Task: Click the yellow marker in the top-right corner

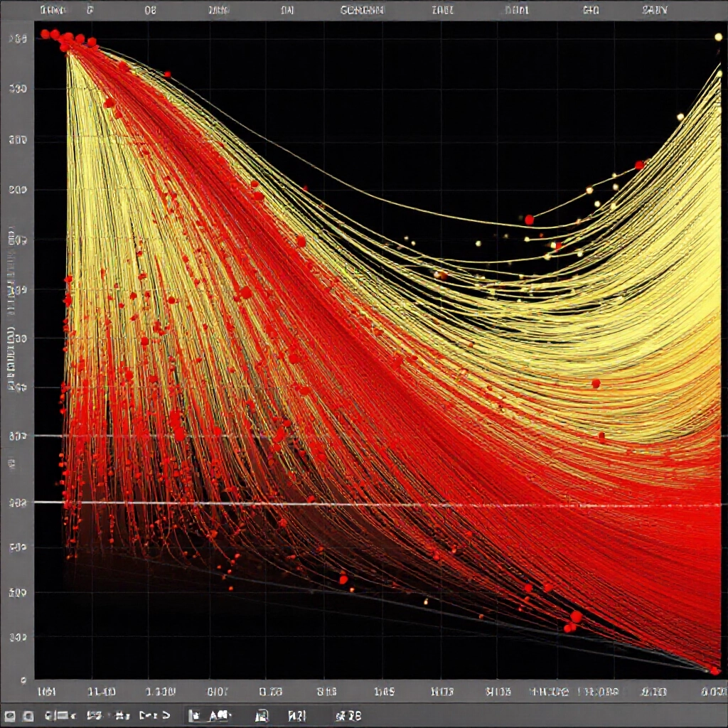Action: (718, 37)
